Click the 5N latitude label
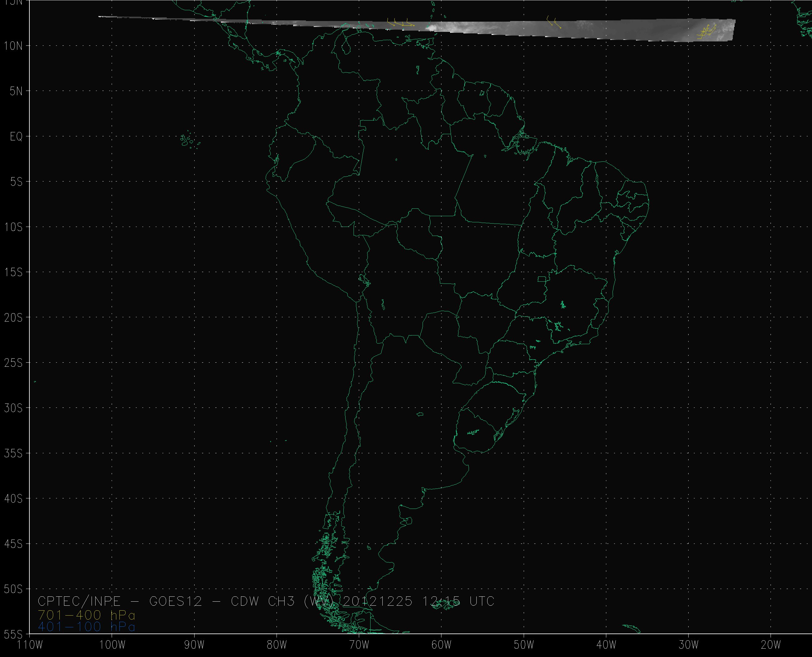812x657 pixels. coord(16,91)
